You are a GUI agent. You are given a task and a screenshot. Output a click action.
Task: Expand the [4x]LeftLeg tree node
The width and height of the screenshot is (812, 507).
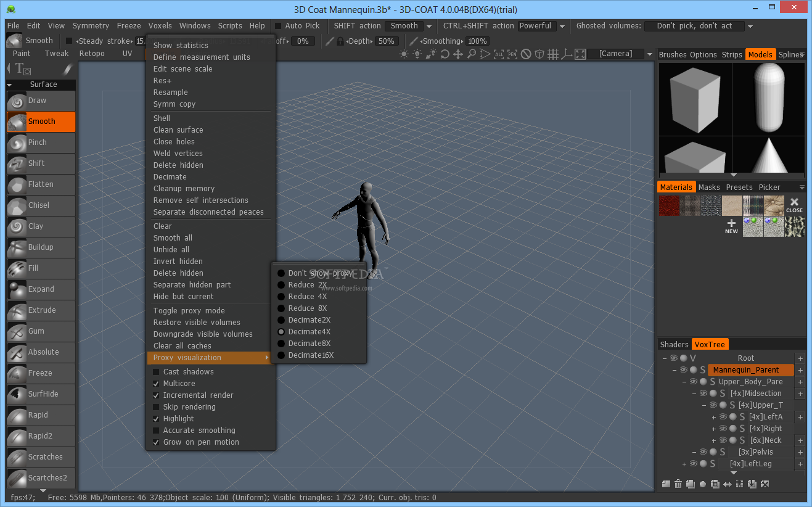[x=684, y=464]
